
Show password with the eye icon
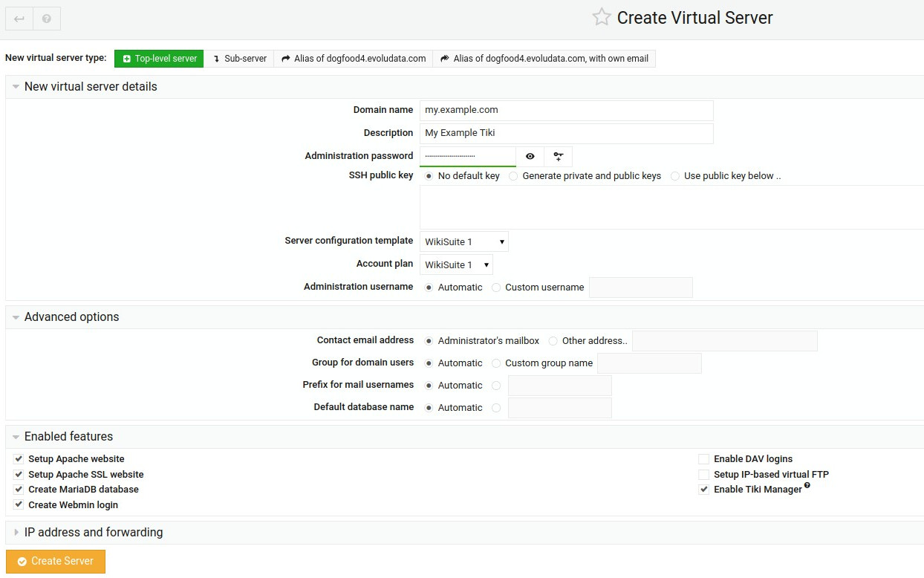click(530, 157)
